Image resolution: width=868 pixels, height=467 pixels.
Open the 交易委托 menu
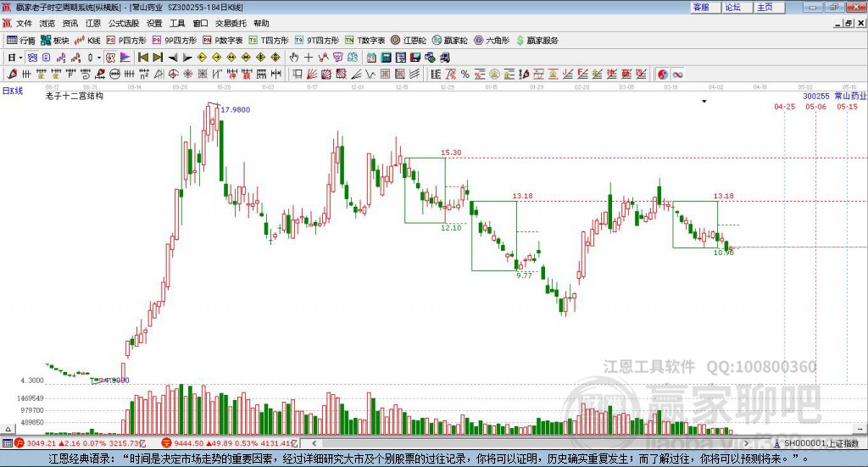231,23
